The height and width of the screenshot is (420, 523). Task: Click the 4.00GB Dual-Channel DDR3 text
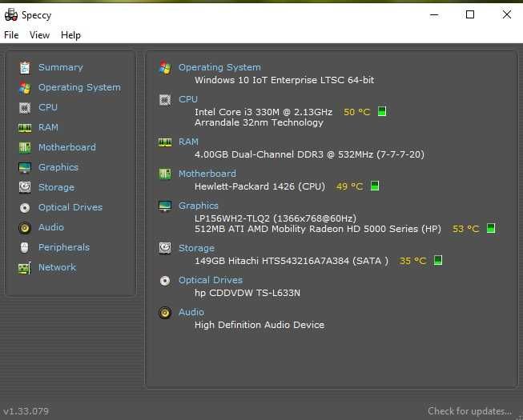(309, 154)
